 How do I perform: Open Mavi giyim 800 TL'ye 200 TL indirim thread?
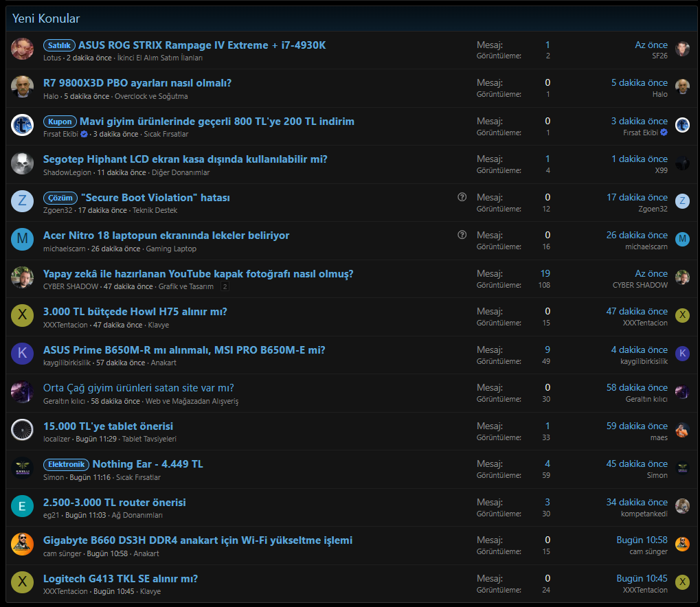coord(217,122)
